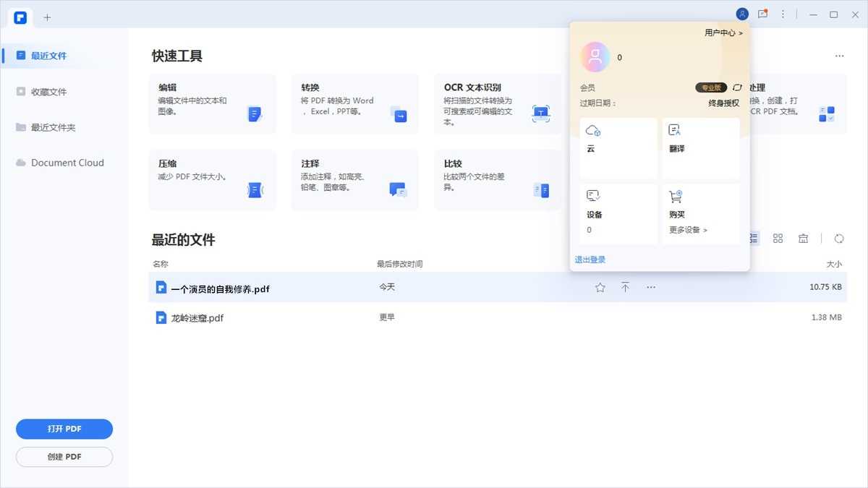Upload 一个演员的自我修养.pdf with arrow icon
The width and height of the screenshot is (868, 488).
[625, 288]
